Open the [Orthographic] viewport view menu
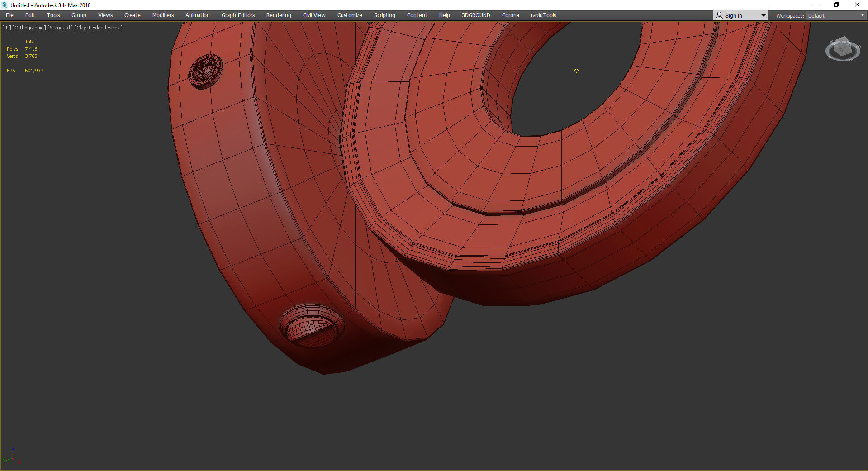This screenshot has height=471, width=868. click(x=29, y=28)
